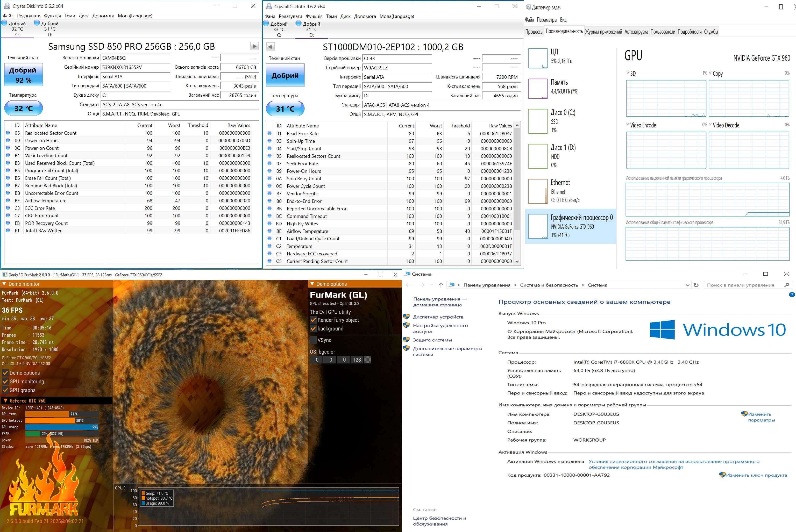
Task: Click Панель управления breadcrumb in Система
Action: (487, 285)
